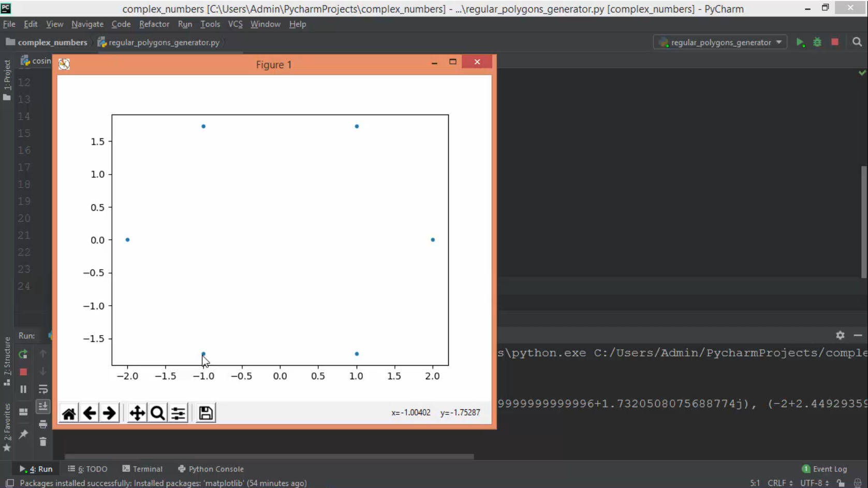Click the Debug bug icon
868x488 pixels.
coord(817,42)
